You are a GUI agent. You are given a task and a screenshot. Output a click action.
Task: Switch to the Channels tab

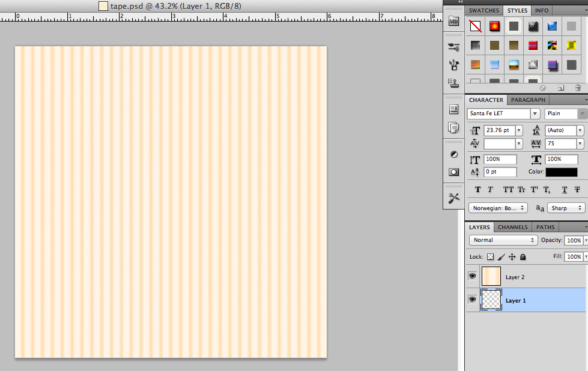pyautogui.click(x=512, y=227)
